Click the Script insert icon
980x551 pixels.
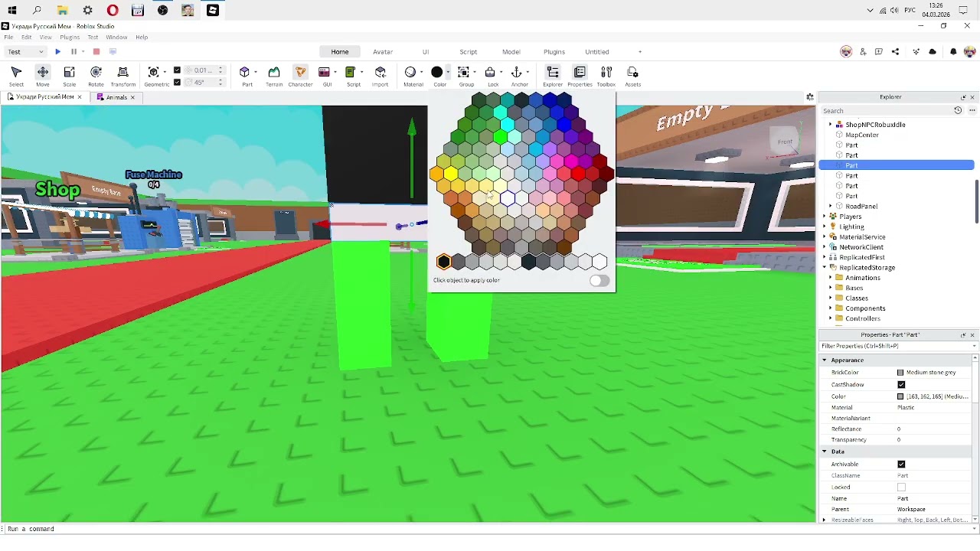point(351,72)
